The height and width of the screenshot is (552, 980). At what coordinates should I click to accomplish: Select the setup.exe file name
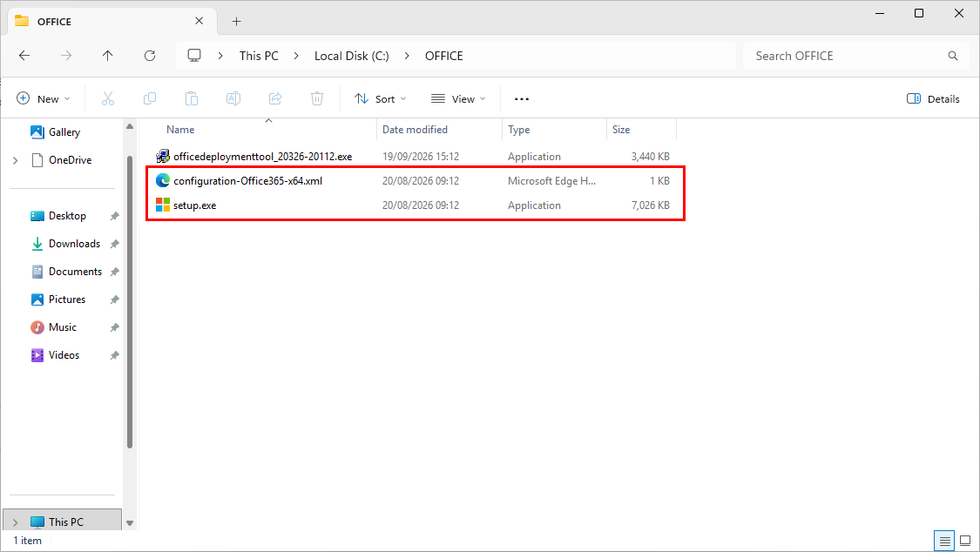click(x=194, y=205)
